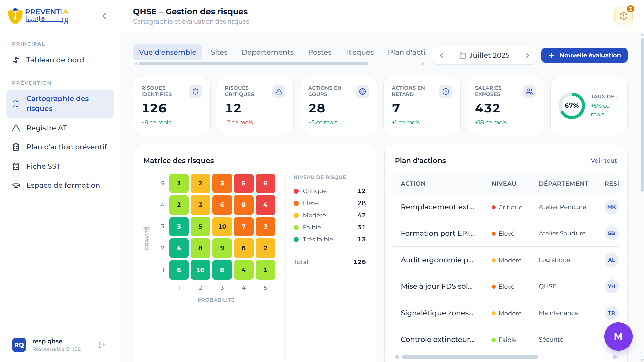Open Plan d'action préventif
This screenshot has width=644, height=362.
pyautogui.click(x=60, y=147)
